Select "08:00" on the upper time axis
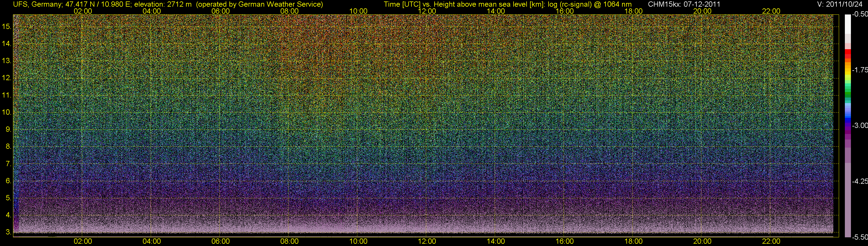 click(x=289, y=11)
